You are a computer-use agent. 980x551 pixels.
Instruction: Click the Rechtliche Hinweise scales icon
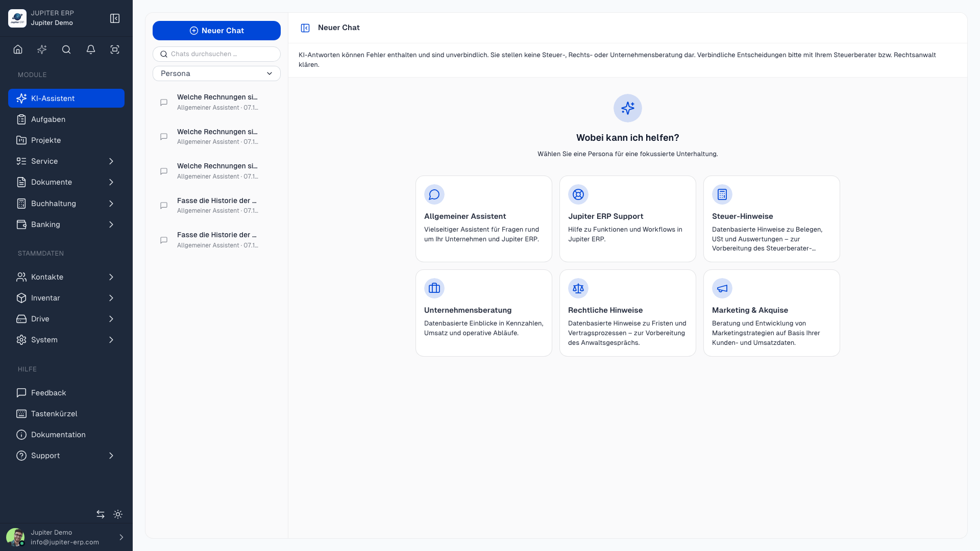[578, 288]
